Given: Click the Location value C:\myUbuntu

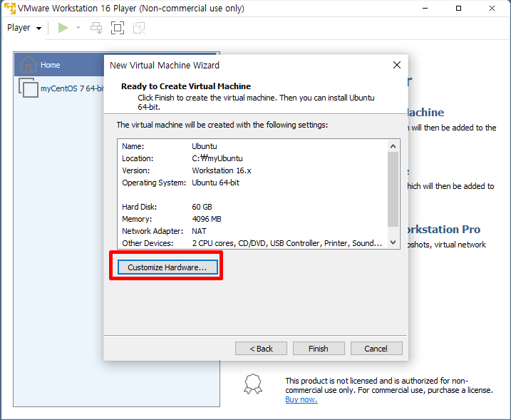Looking at the screenshot, I should click(217, 158).
